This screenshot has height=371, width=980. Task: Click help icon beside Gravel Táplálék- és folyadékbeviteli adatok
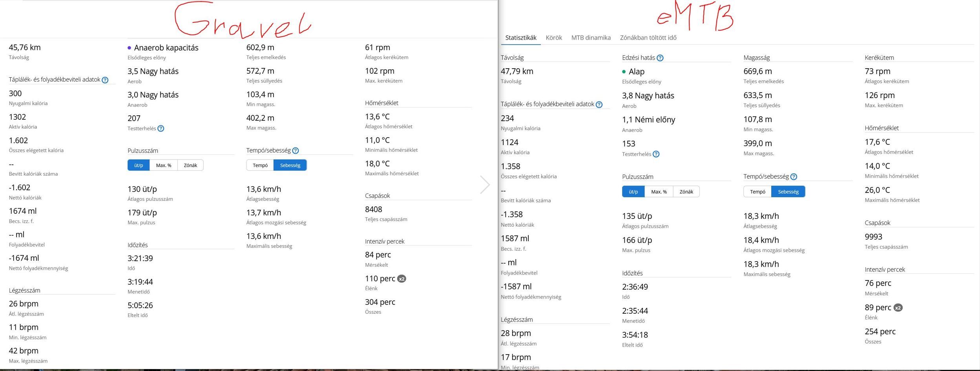pyautogui.click(x=105, y=80)
